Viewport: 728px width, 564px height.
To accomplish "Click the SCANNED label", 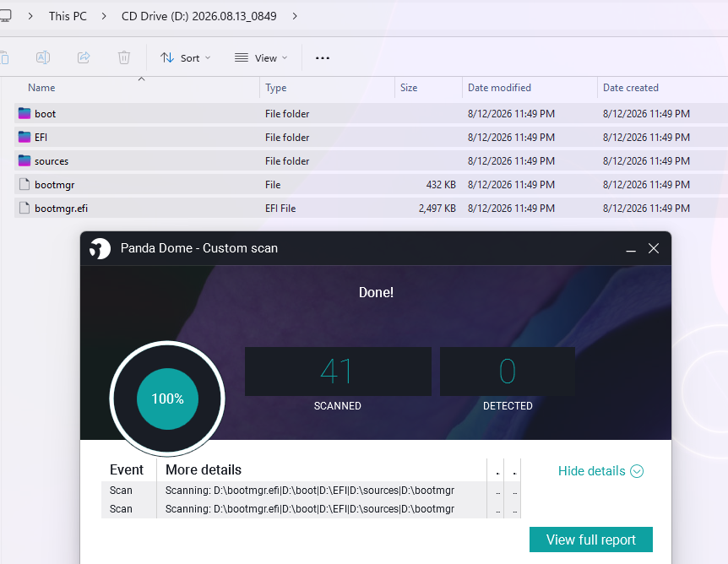I will 338,406.
